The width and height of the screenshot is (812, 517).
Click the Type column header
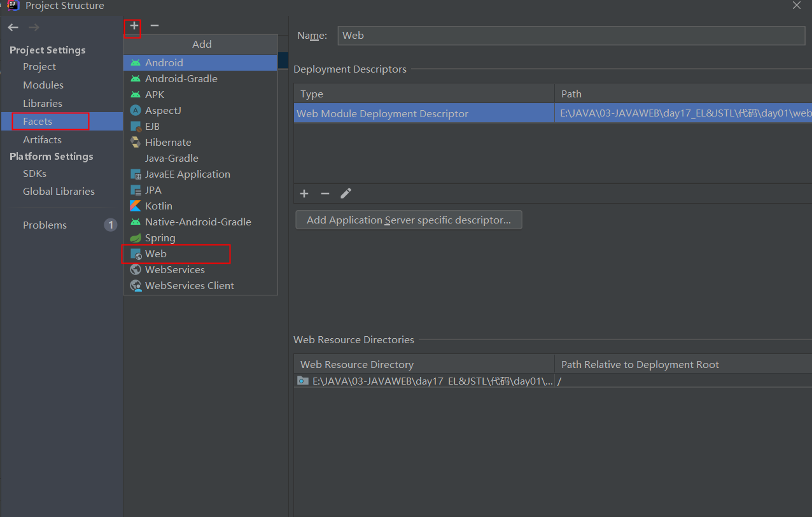[x=424, y=94]
